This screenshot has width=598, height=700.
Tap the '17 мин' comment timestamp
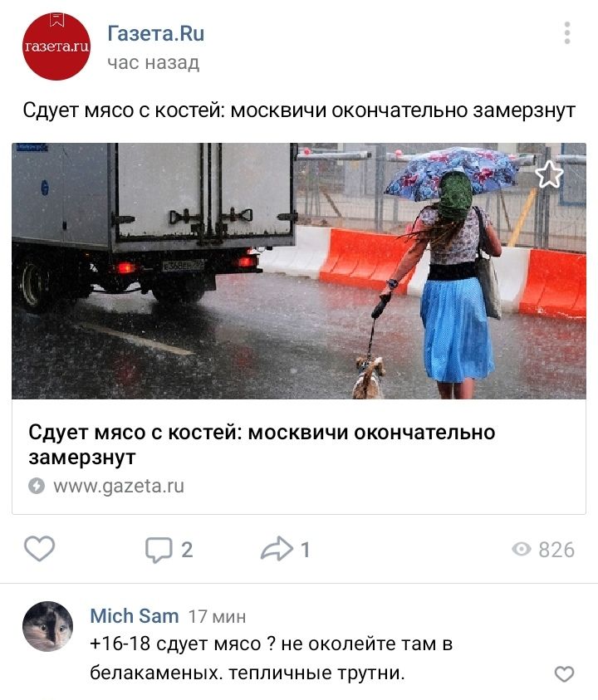pos(217,617)
